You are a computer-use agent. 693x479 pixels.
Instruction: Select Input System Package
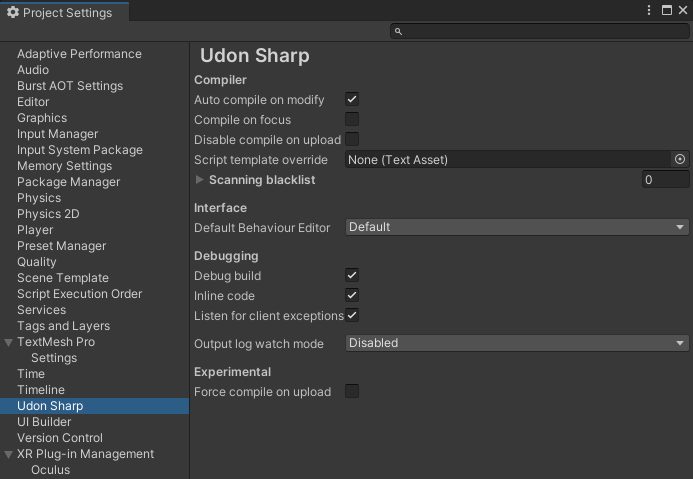(x=80, y=150)
